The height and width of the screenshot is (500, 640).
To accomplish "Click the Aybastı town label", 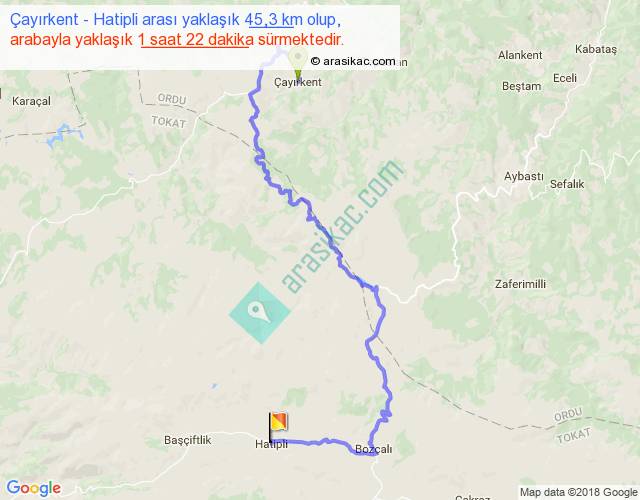I will coord(523,177).
